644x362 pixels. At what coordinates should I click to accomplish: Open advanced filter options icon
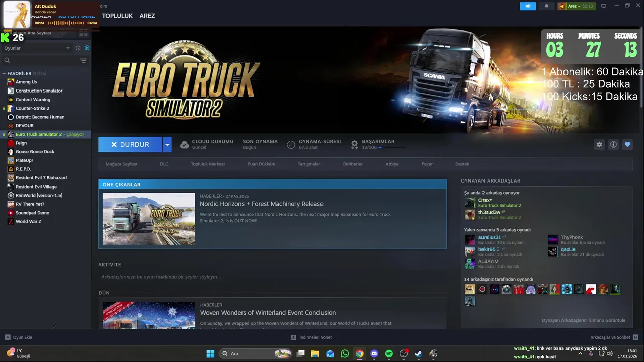point(84,60)
